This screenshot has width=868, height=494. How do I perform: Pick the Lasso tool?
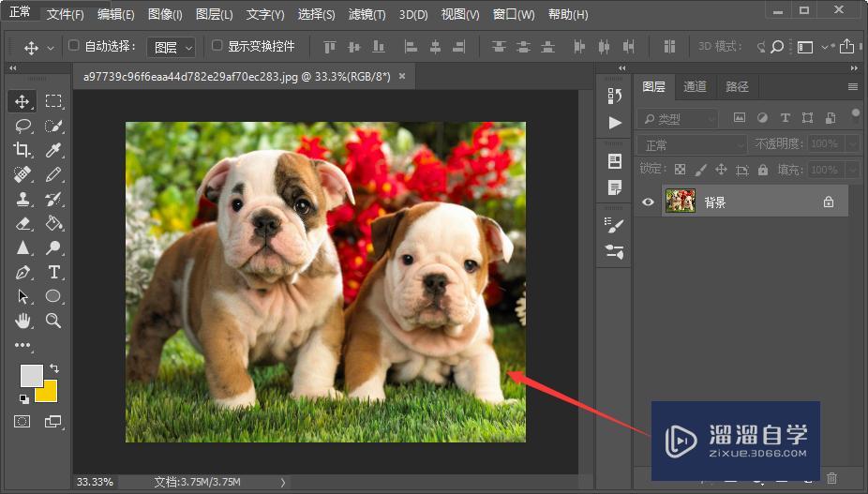(x=22, y=126)
